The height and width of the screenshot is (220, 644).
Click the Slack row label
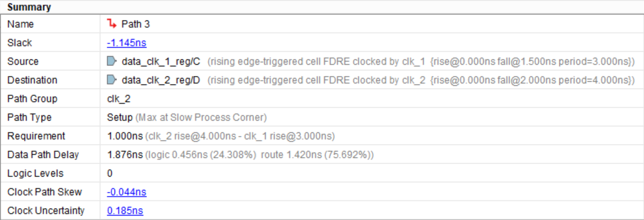[19, 43]
